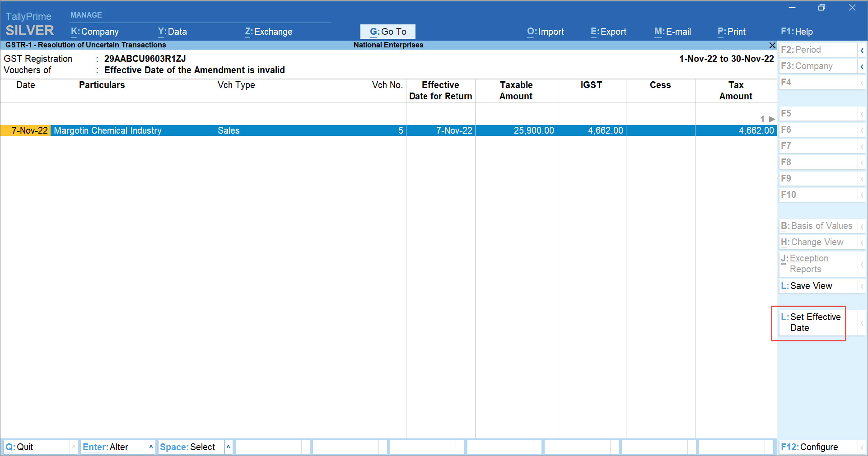Click IGST value 4,662.00
Viewport: 868px width, 456px height.
[x=605, y=130]
